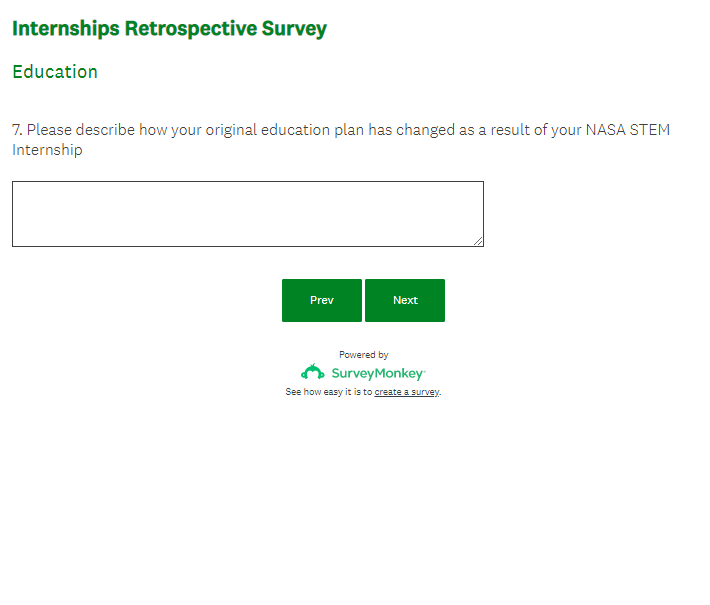This screenshot has width=710, height=605.
Task: Click the word "result" in the question
Action: tap(511, 131)
